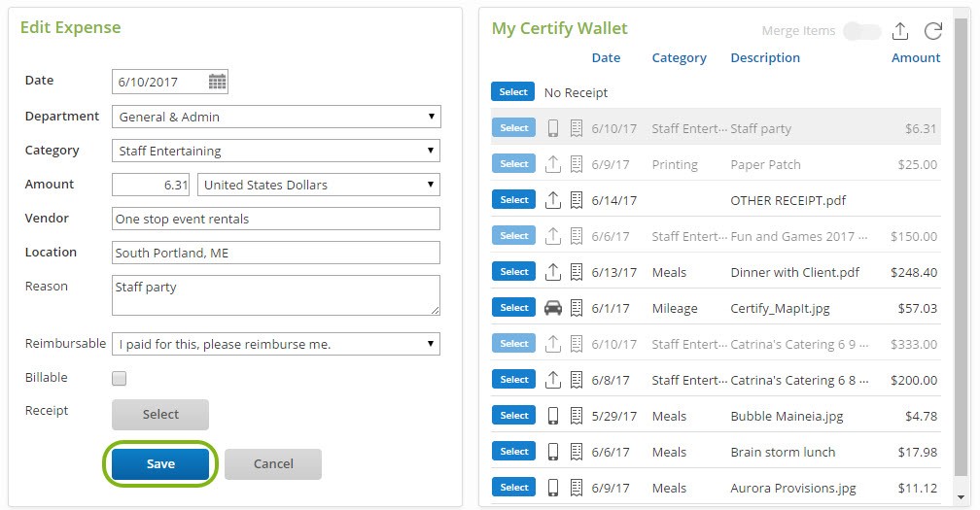Refresh the Certify Wallet list
The height and width of the screenshot is (510, 980).
pos(933,31)
